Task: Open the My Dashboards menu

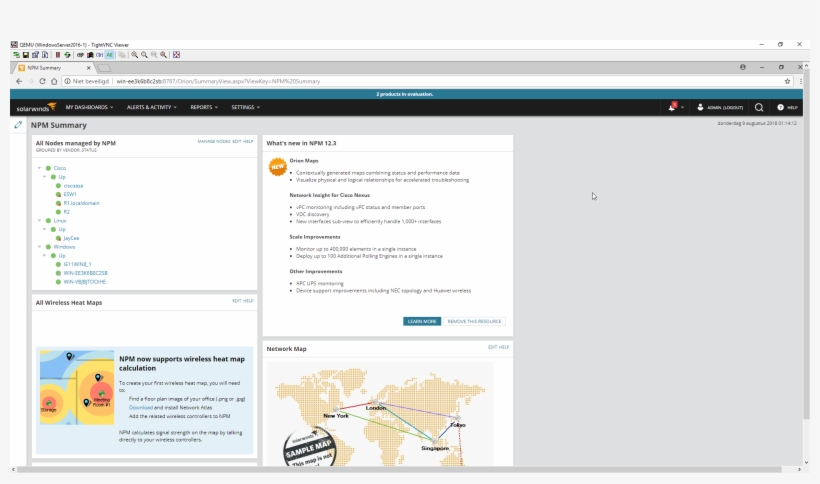Action: click(89, 107)
